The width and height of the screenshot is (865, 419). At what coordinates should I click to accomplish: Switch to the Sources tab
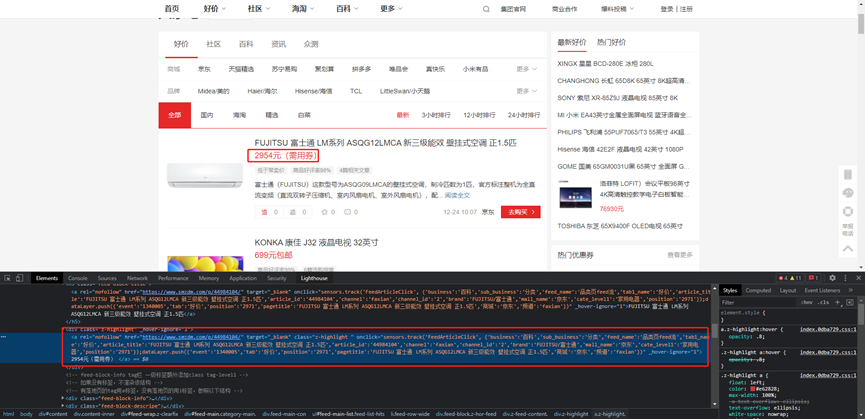click(x=107, y=278)
